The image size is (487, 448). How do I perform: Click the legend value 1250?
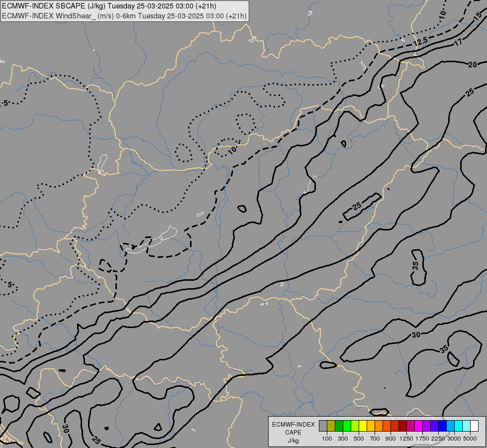[406, 439]
